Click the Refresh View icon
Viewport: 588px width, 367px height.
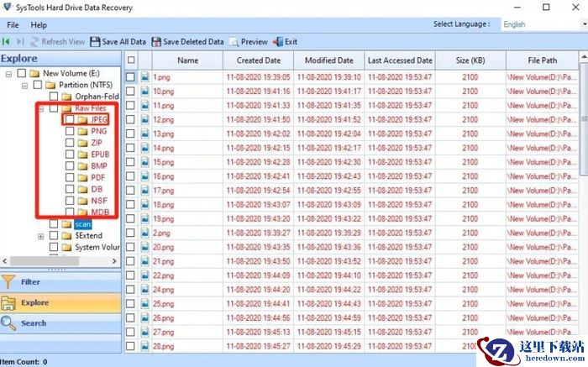35,42
